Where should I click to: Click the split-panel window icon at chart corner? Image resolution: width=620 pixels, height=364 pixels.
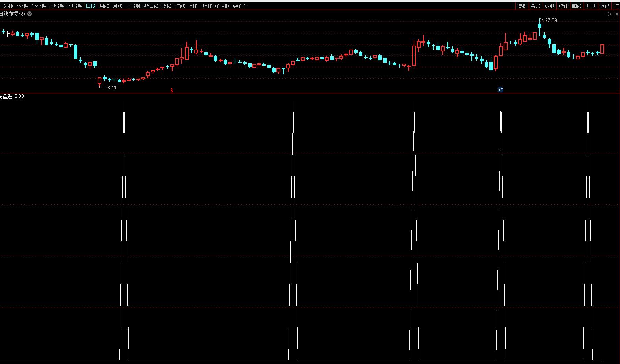coord(616,14)
